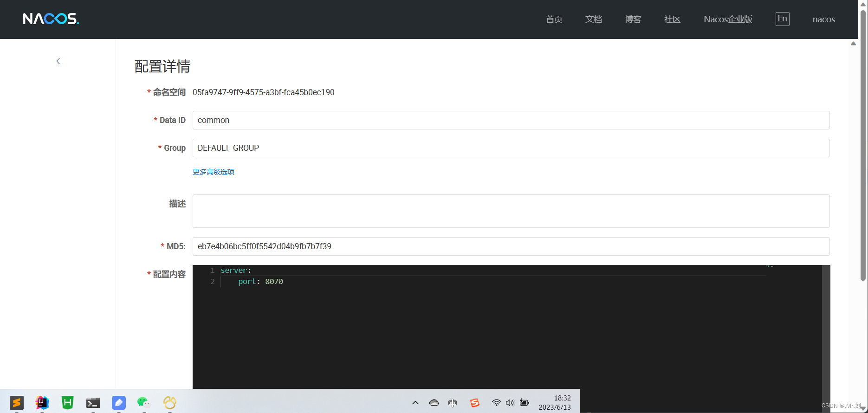Select the namespace ID text
Image resolution: width=868 pixels, height=413 pixels.
click(264, 92)
